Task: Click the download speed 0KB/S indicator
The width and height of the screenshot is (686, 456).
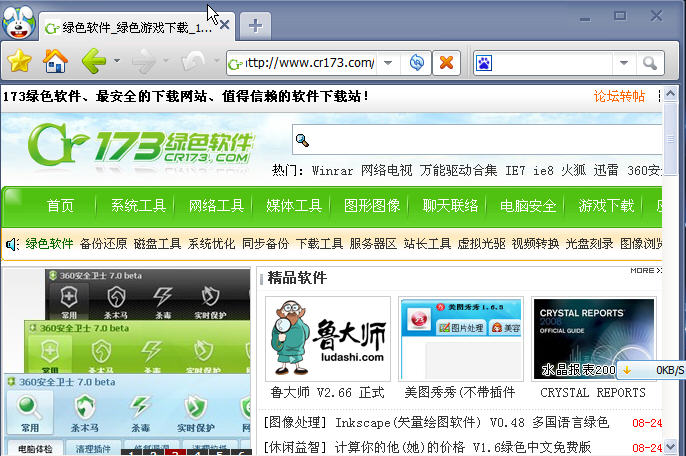Action: tap(651, 370)
